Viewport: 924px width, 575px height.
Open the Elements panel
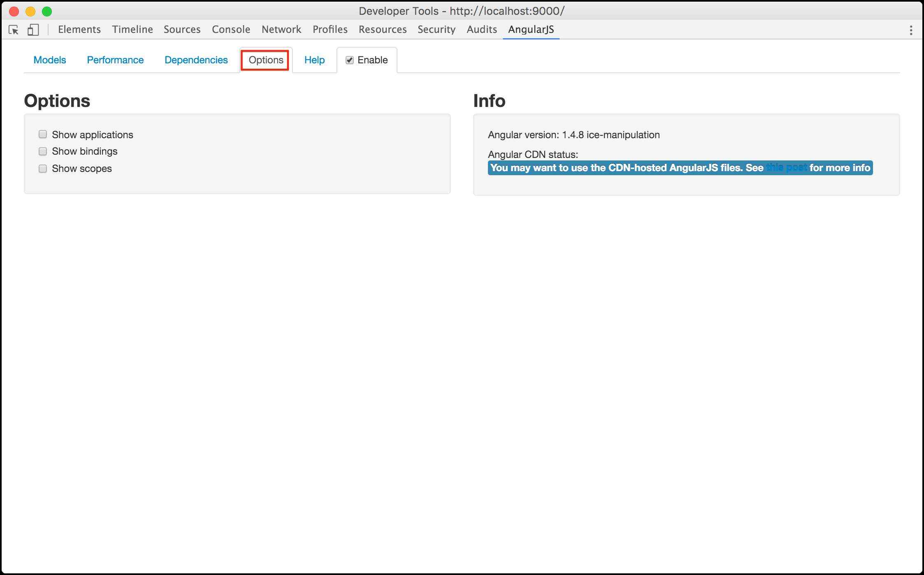pyautogui.click(x=79, y=30)
